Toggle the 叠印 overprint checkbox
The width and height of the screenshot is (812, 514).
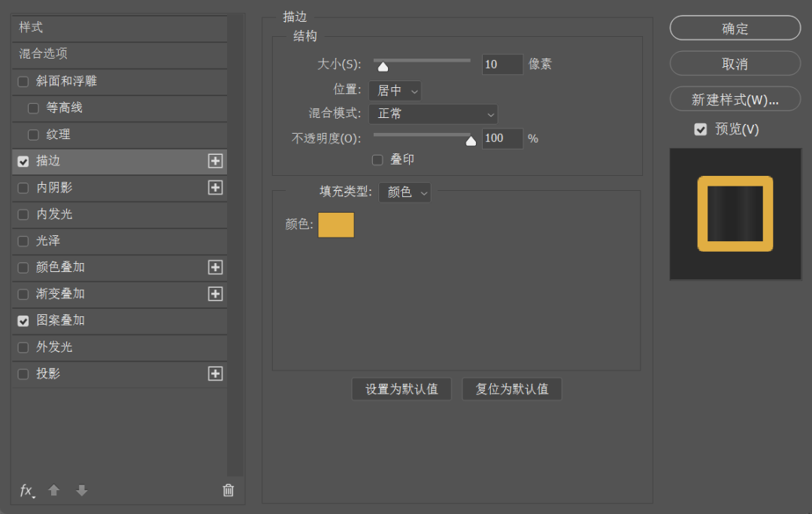click(377, 160)
